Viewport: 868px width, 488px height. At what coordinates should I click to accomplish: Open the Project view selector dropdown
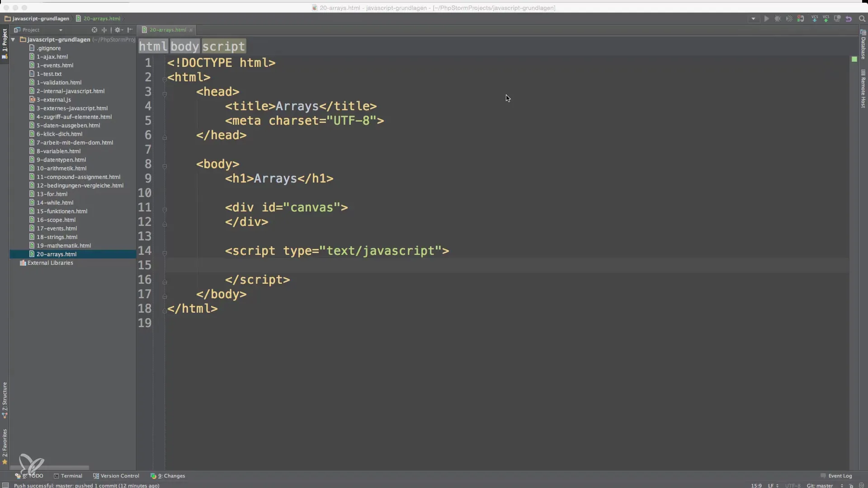tap(38, 30)
